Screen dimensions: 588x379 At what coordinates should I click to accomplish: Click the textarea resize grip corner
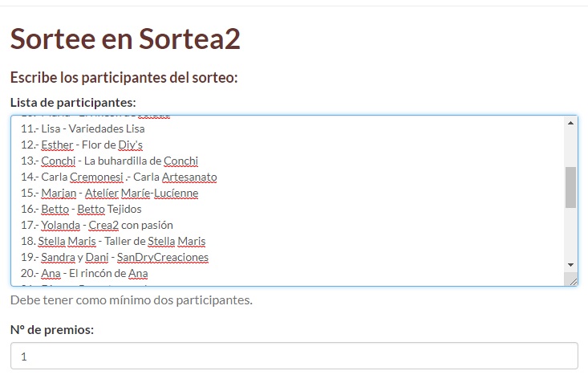coord(572,280)
